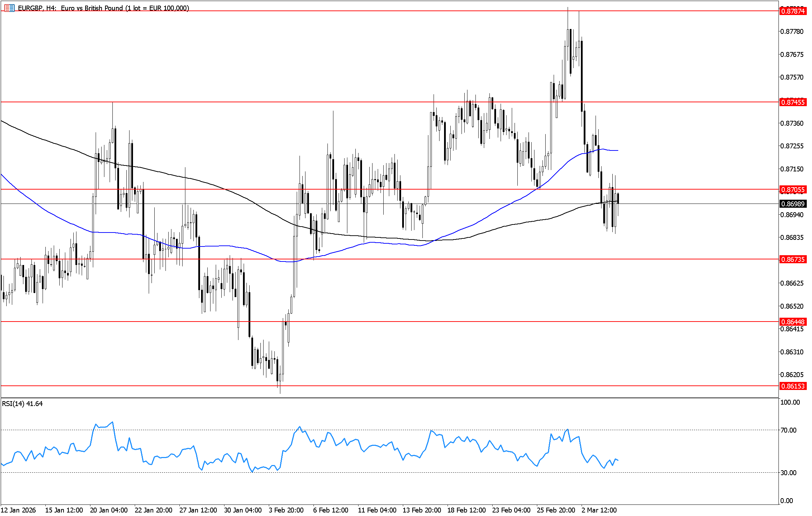Screen dimensions: 812x516
Task: Select the red 0.86153 bottom level label
Action: [793, 386]
